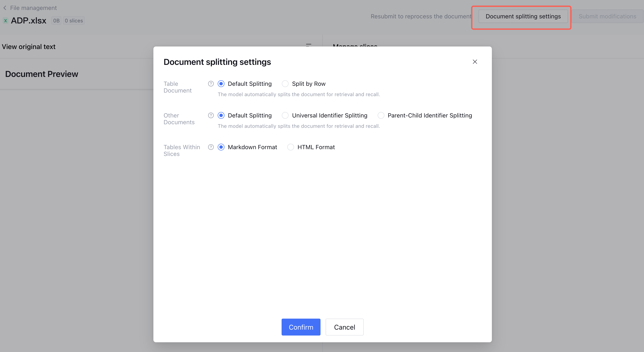Click the back arrow beside File management

click(x=5, y=8)
